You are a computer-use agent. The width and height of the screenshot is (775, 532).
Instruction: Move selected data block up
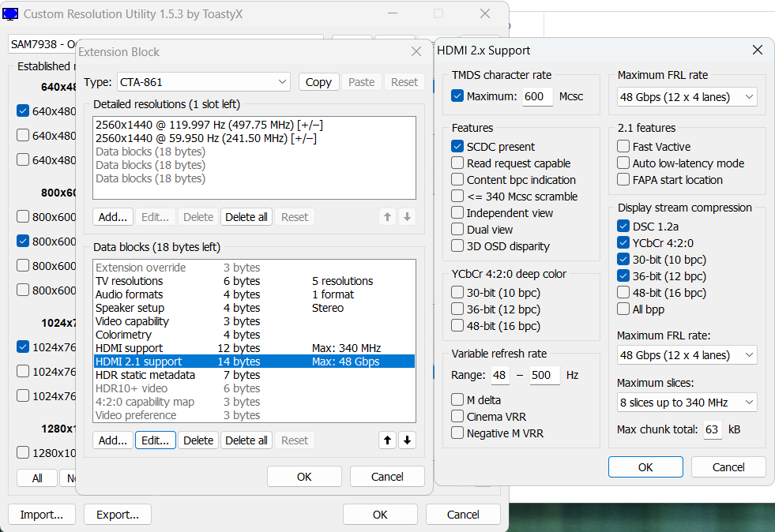coord(387,440)
